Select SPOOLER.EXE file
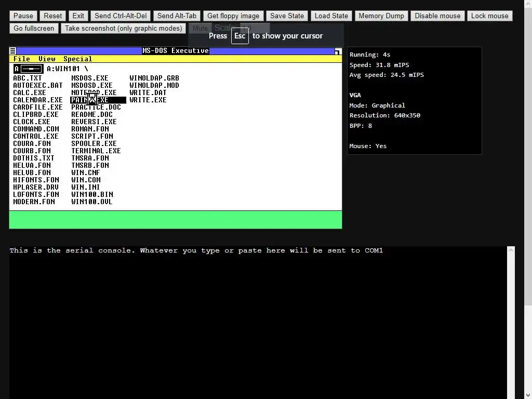 [x=94, y=143]
